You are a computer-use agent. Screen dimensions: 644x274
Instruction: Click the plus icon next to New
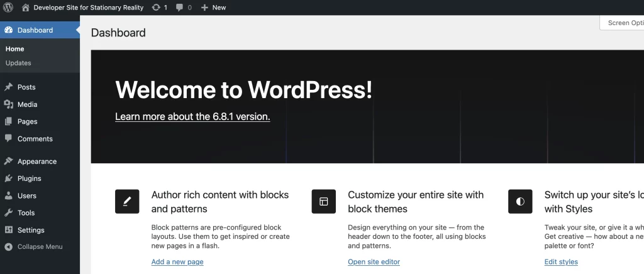[x=204, y=8]
